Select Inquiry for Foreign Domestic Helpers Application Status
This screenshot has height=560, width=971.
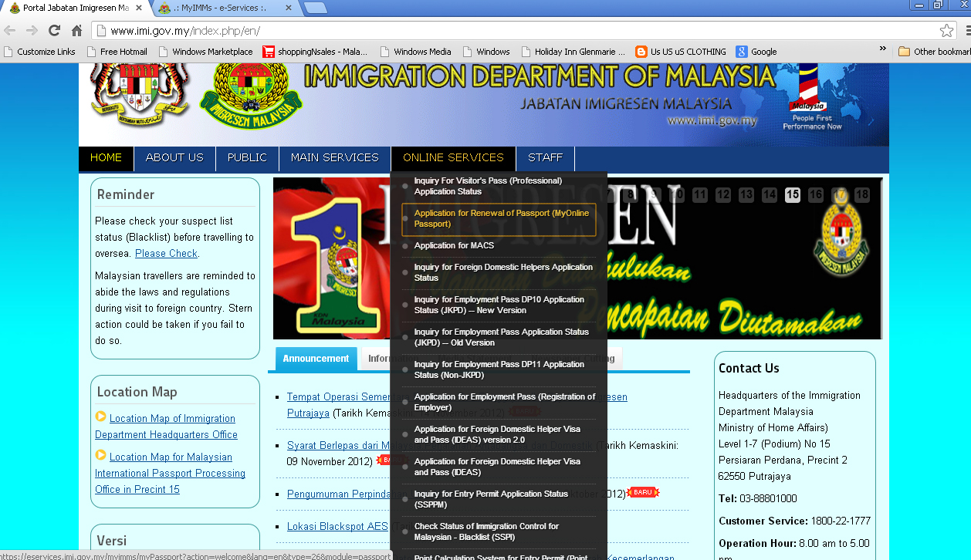(499, 272)
